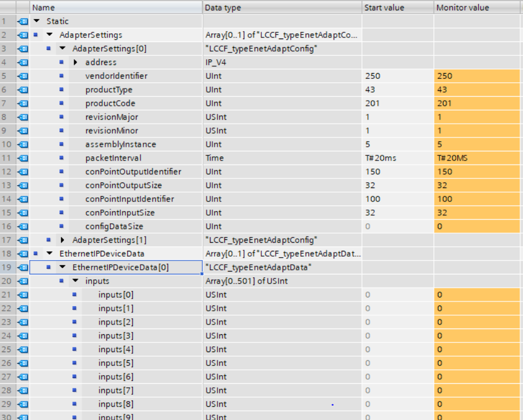Select the EthernetIPDeviceData[0] data type cell

[x=282, y=268]
